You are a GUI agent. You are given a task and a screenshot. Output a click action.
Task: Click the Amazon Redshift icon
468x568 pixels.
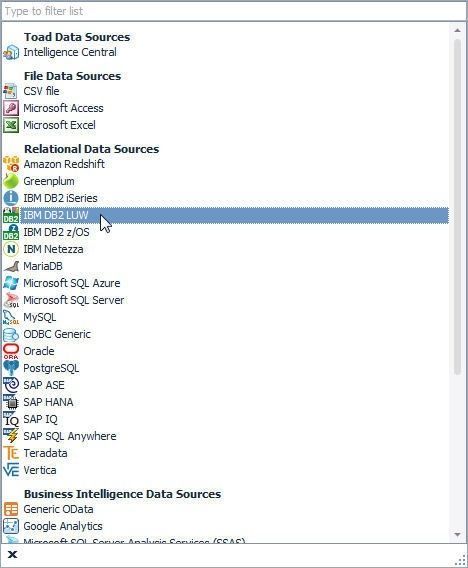[11, 164]
